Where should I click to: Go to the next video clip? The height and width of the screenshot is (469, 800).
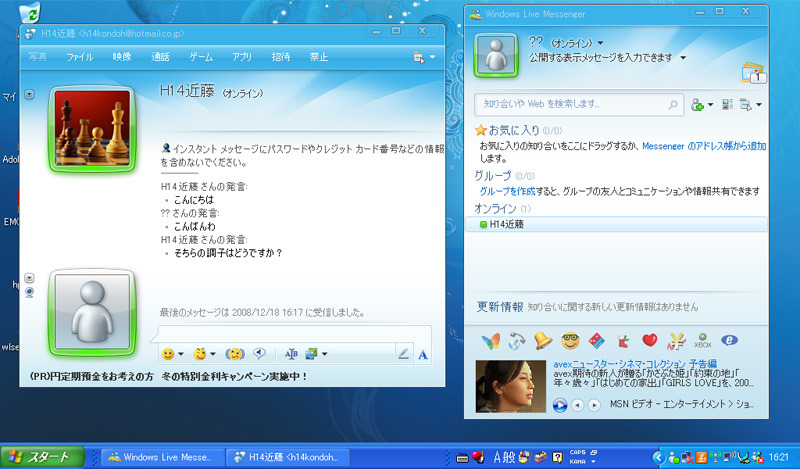594,405
